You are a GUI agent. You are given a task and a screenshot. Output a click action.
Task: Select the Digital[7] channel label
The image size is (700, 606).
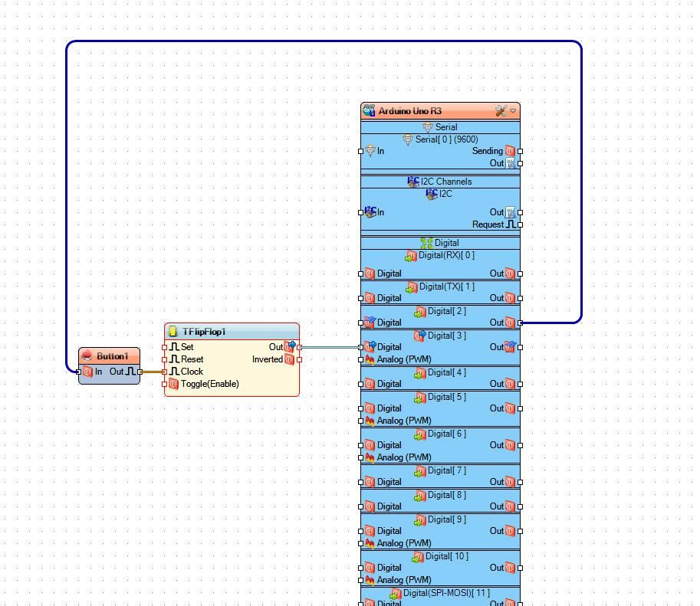point(447,470)
